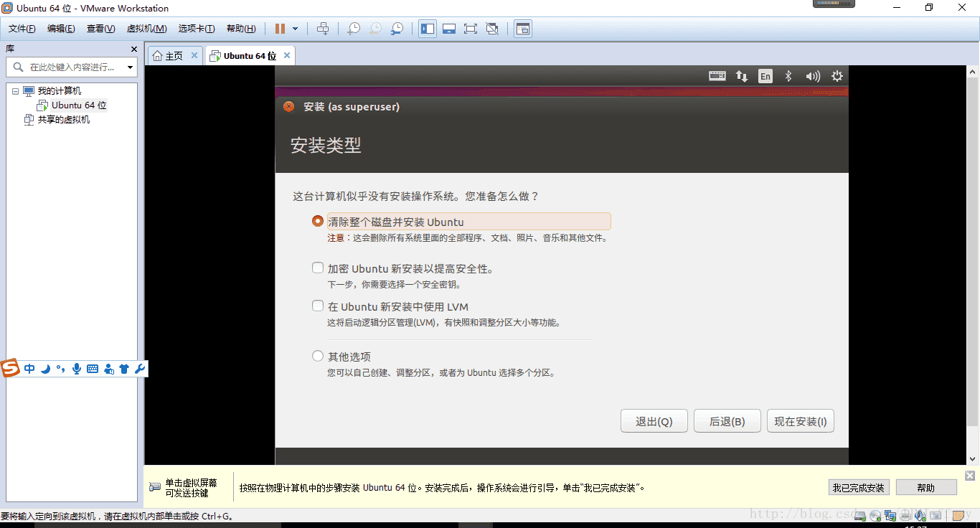Open the En input language indicator
This screenshot has height=528, width=980.
tap(765, 76)
